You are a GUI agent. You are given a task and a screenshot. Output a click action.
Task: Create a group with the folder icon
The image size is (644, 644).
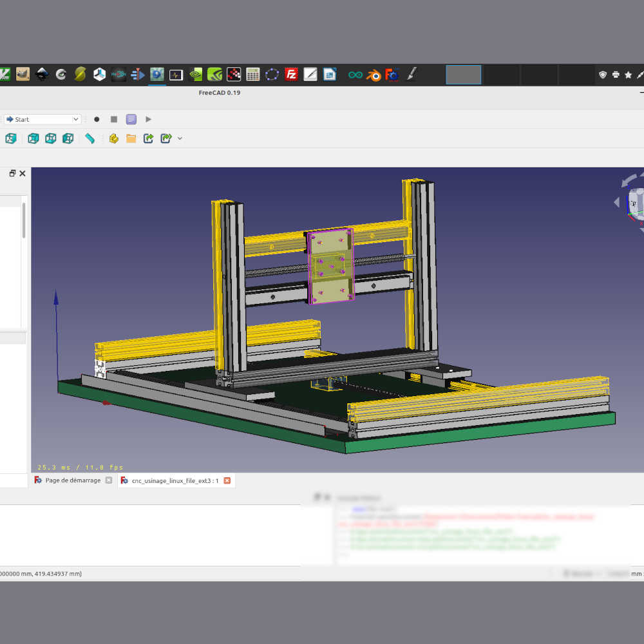131,138
